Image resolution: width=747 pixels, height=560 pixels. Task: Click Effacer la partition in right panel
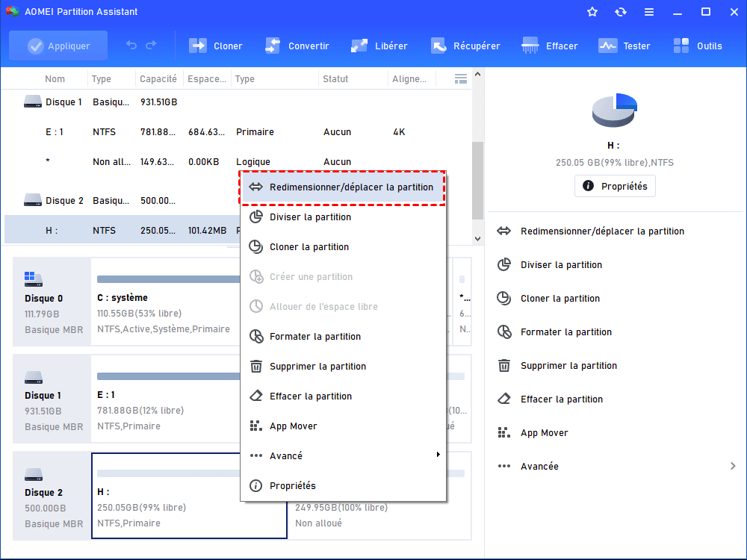coord(562,399)
